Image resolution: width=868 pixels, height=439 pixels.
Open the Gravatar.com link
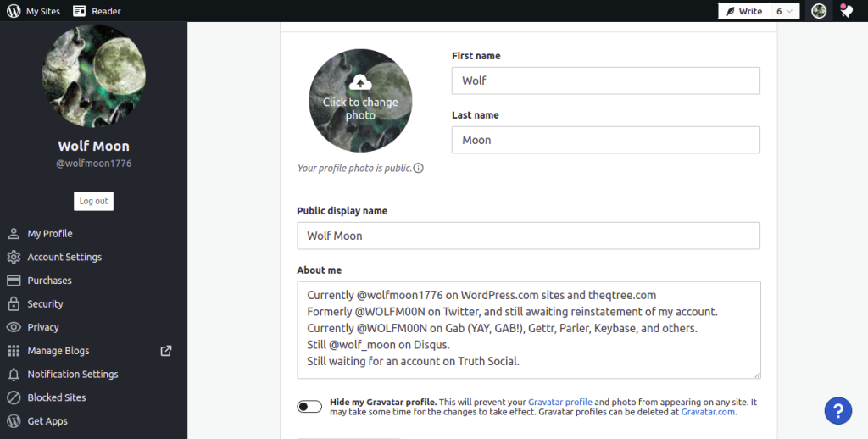[708, 412]
